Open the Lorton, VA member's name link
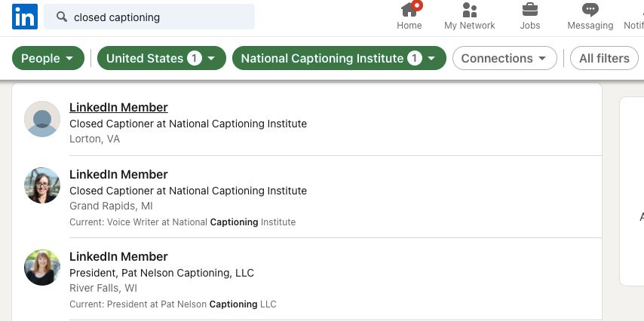Screen dimensions: 644x321 pyautogui.click(x=118, y=108)
